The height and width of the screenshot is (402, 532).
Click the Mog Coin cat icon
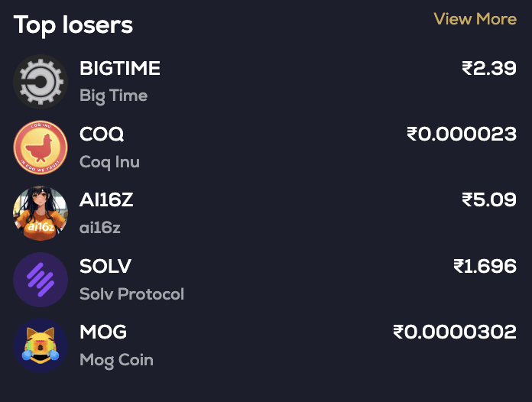coord(41,345)
